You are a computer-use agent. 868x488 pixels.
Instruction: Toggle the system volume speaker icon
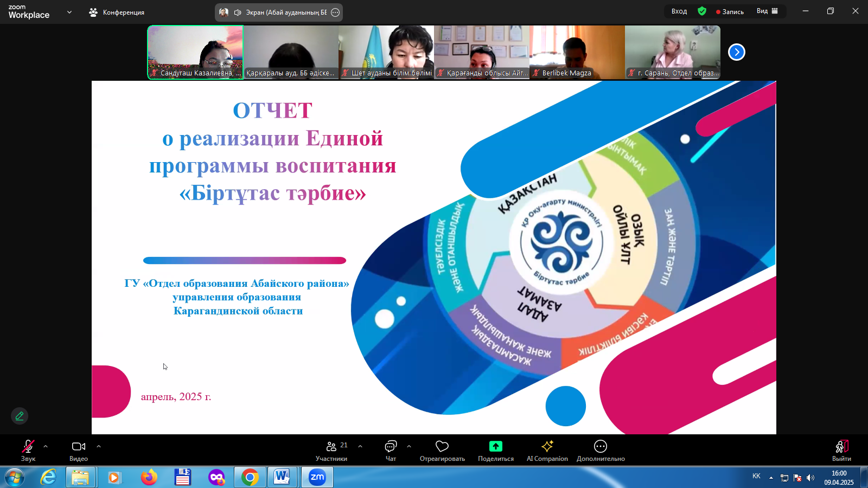tap(810, 478)
